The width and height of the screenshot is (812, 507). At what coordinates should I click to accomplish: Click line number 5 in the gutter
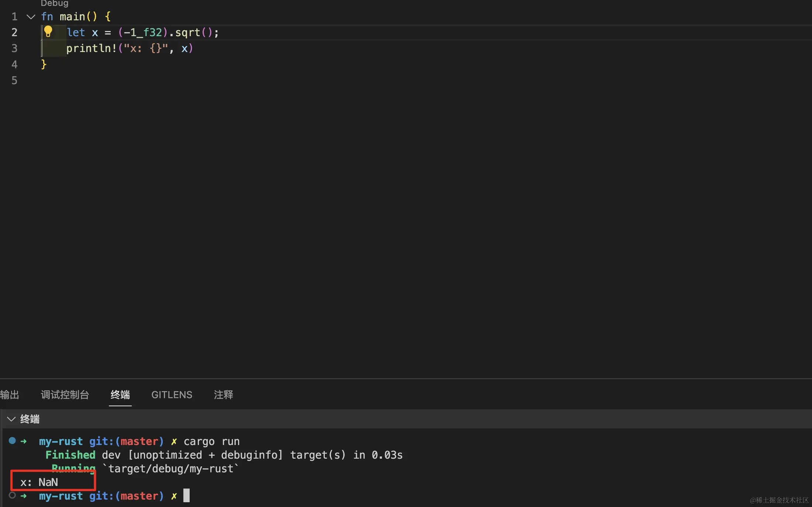[x=14, y=80]
